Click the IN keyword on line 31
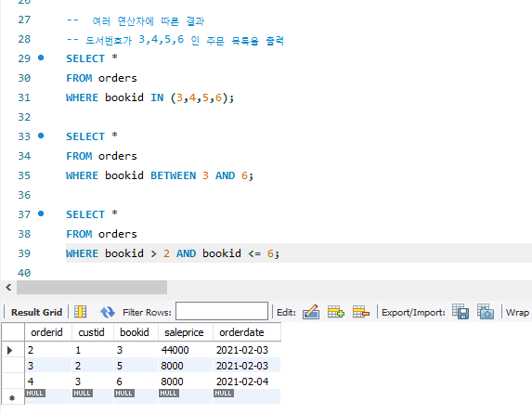This screenshot has height=414, width=532. 157,97
